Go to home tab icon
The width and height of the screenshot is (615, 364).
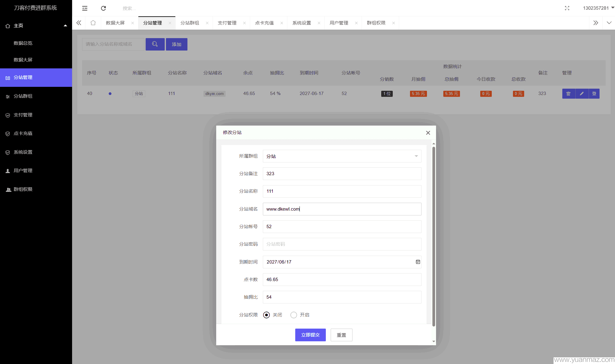point(93,23)
